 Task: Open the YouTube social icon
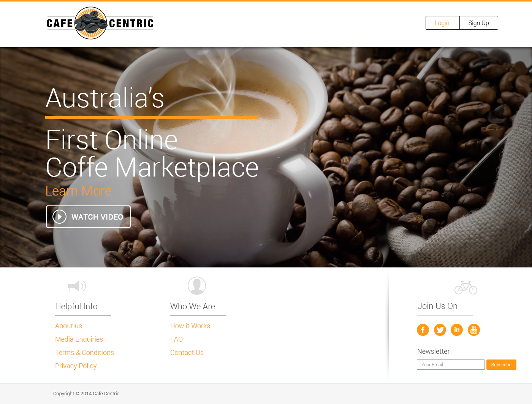(x=474, y=330)
